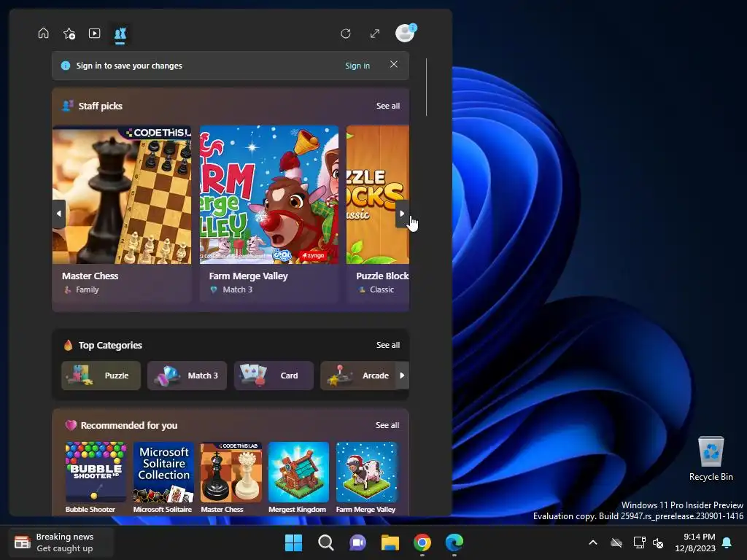Click the Sign in link

[357, 66]
